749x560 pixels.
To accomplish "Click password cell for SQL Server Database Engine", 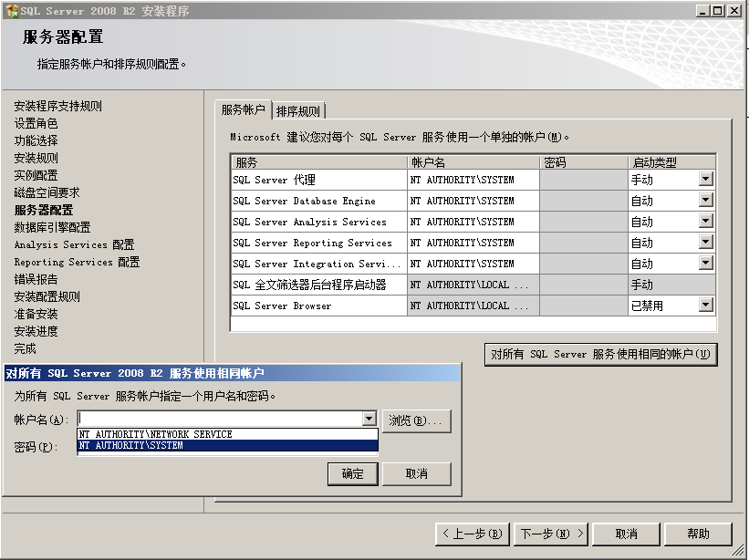I will coord(584,201).
